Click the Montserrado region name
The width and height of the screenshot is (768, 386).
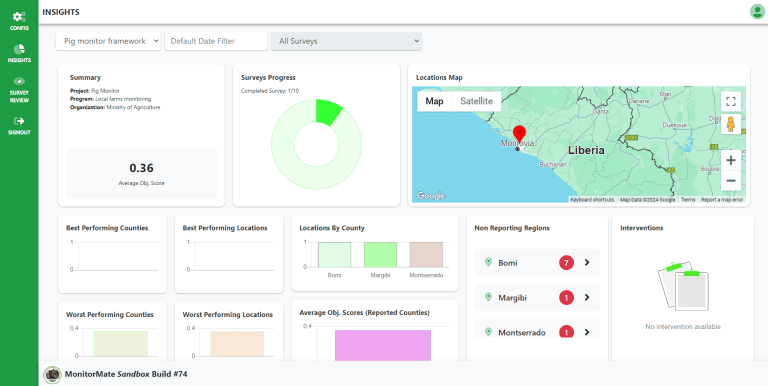(522, 333)
